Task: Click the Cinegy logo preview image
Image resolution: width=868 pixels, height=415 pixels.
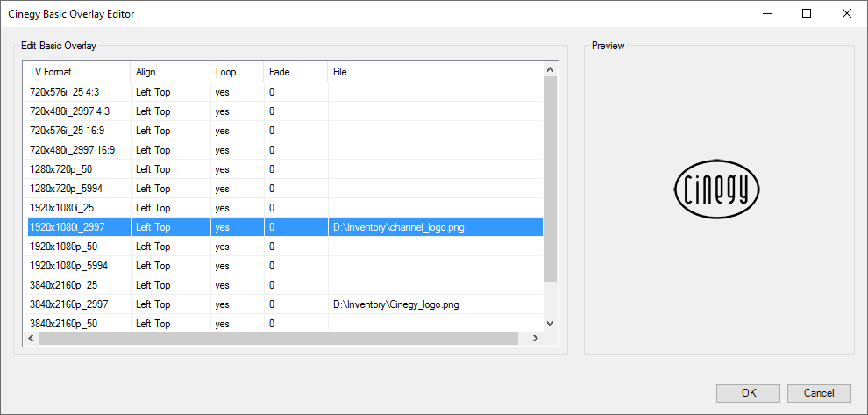Action: pyautogui.click(x=717, y=189)
